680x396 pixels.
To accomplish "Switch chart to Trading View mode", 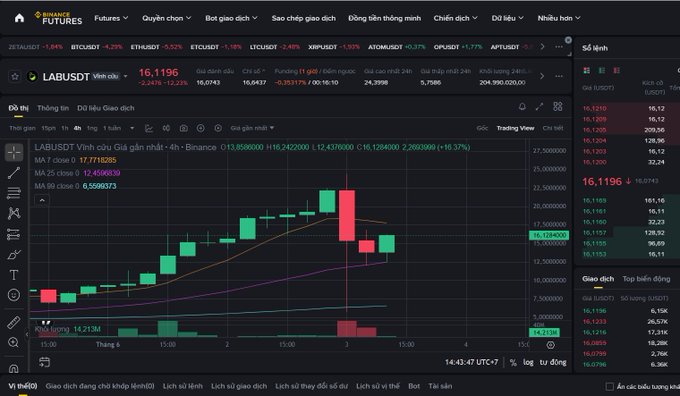I will point(515,128).
